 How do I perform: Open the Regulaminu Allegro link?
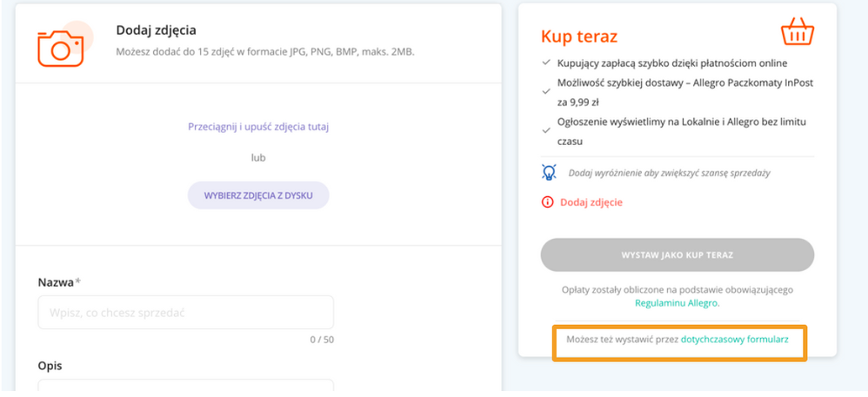point(677,303)
